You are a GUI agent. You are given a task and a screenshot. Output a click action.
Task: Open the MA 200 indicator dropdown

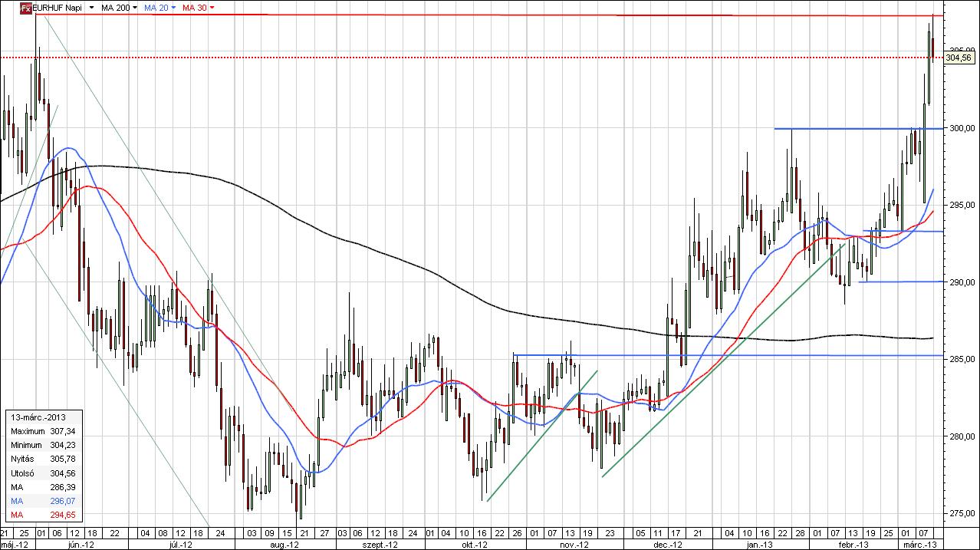click(x=136, y=7)
